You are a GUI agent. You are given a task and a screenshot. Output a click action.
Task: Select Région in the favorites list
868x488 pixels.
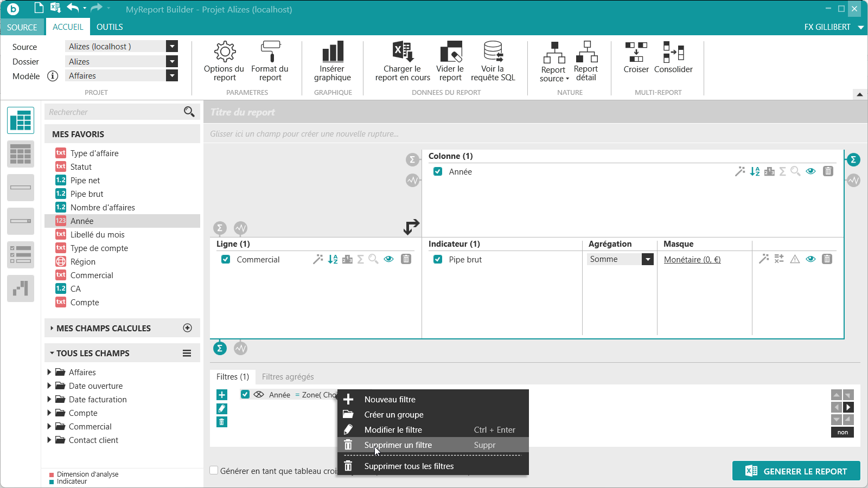(x=83, y=262)
